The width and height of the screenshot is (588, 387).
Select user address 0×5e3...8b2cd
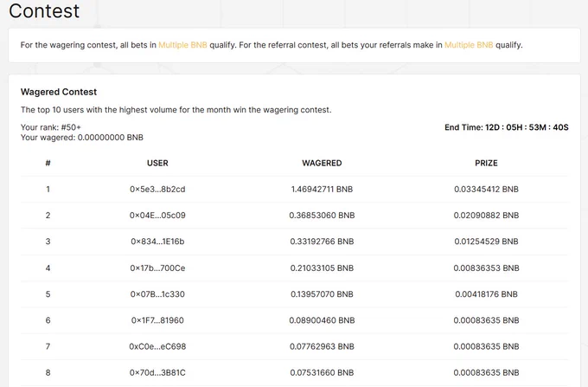[157, 190]
